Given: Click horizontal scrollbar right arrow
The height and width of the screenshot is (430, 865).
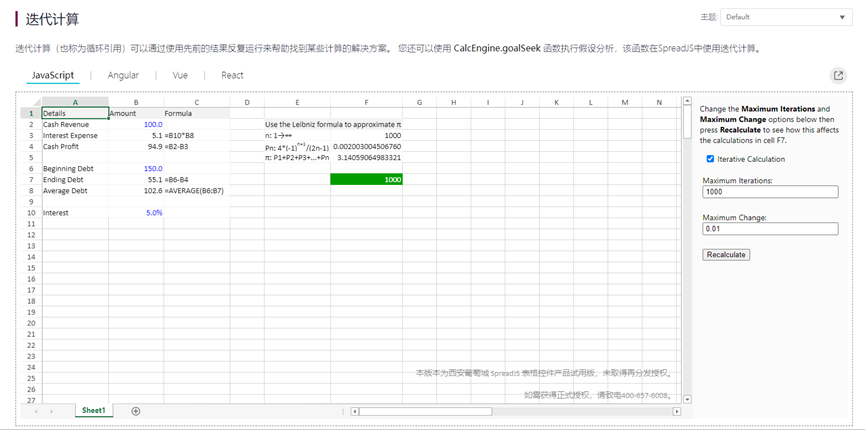Looking at the screenshot, I should pos(676,411).
